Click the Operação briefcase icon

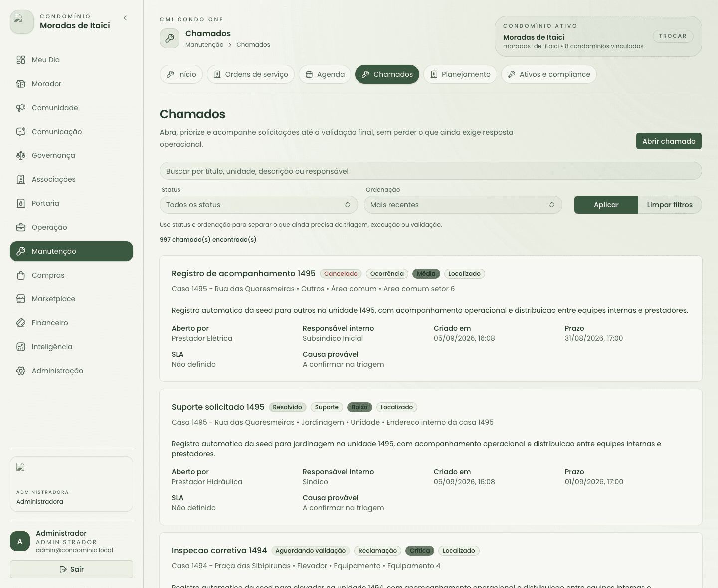point(21,227)
